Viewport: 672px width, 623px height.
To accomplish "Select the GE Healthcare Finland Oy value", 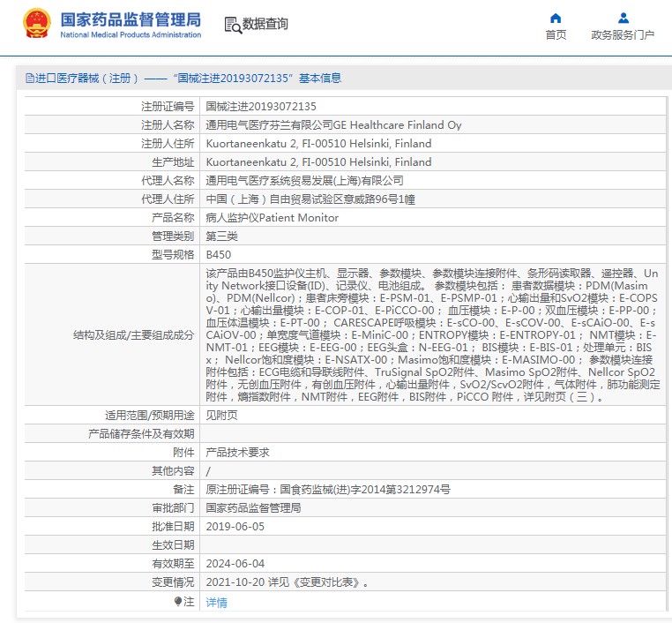I will click(x=333, y=124).
